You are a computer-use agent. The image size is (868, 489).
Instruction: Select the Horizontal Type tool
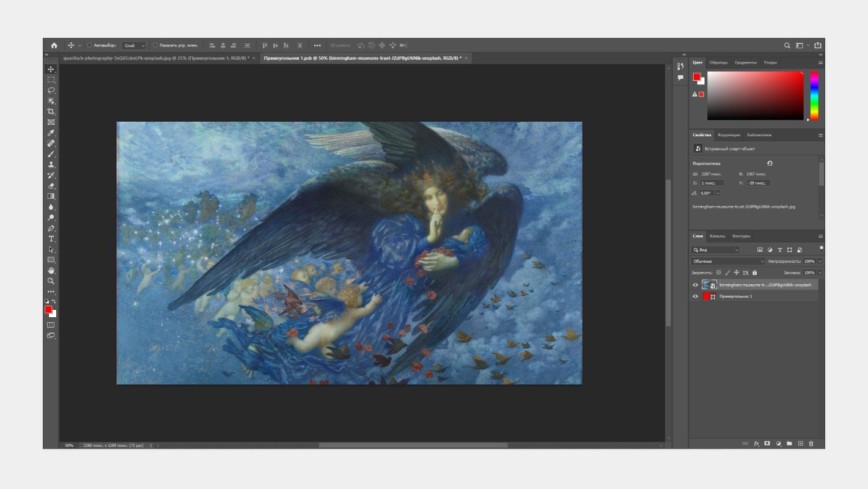tap(51, 239)
